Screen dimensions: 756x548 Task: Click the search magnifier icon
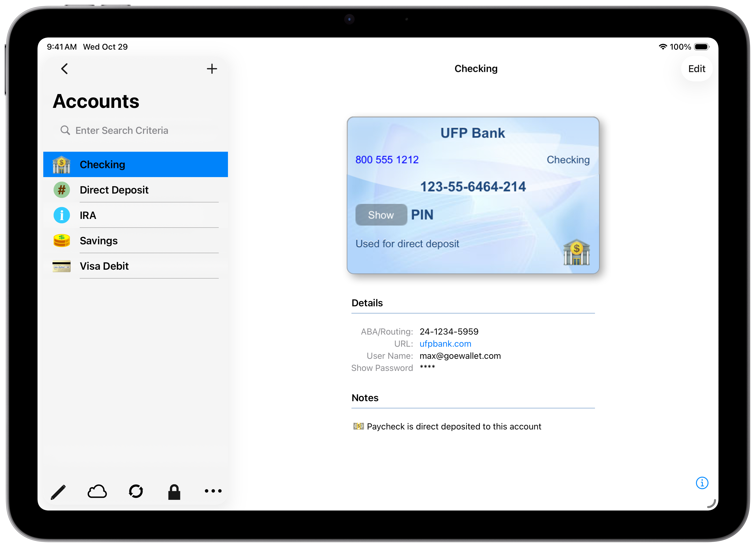tap(65, 130)
